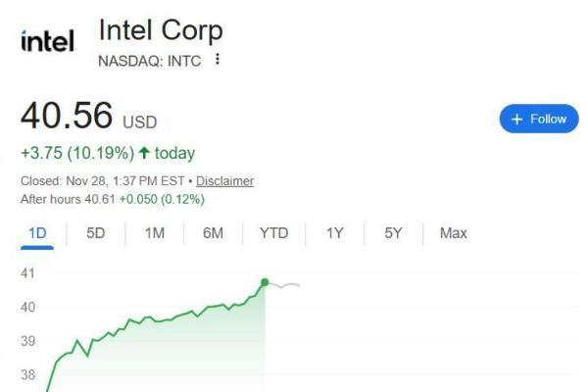View the 1Y chart

coord(335,233)
